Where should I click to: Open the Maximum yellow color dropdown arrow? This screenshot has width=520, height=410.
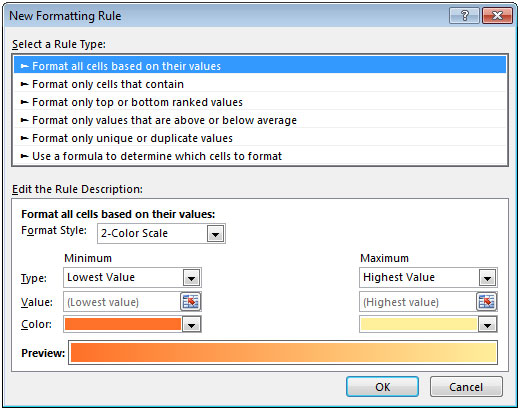pyautogui.click(x=487, y=325)
